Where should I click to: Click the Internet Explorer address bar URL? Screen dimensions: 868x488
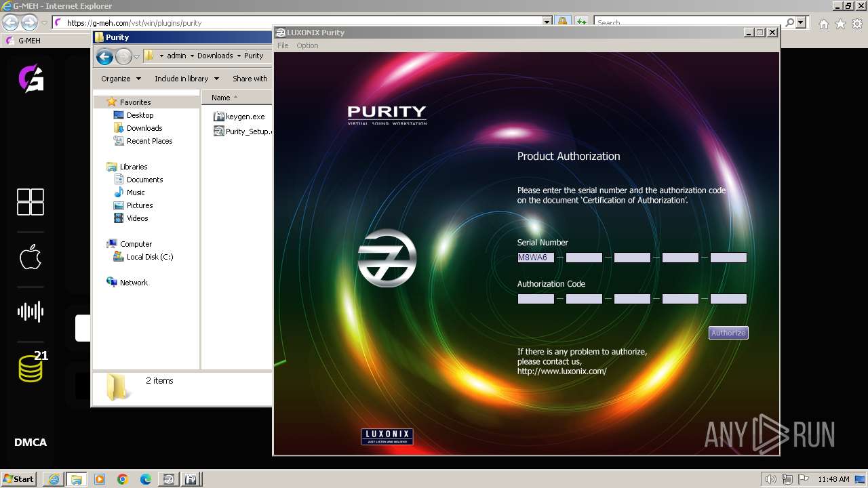click(134, 23)
